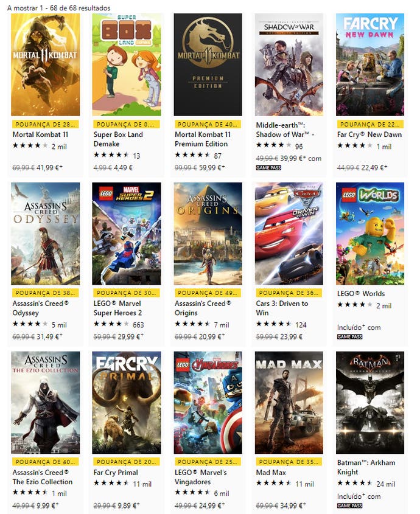Open Assassin's Creed Odyssey title link

point(40,308)
